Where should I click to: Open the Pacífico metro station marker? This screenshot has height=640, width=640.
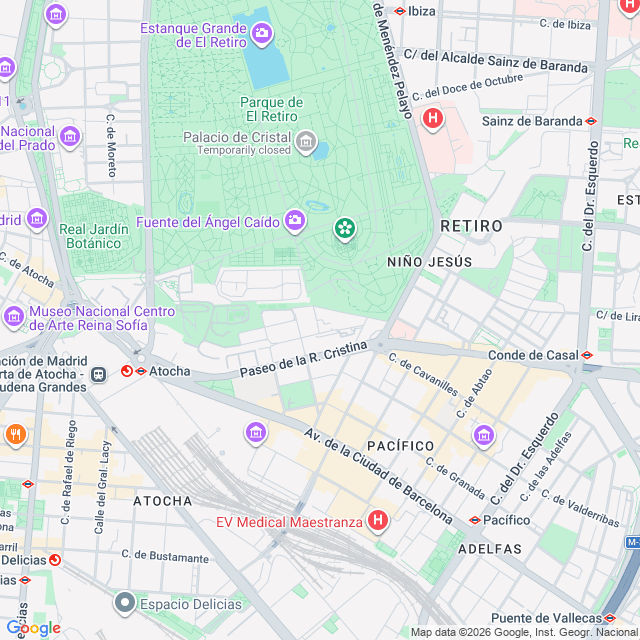coord(475,520)
